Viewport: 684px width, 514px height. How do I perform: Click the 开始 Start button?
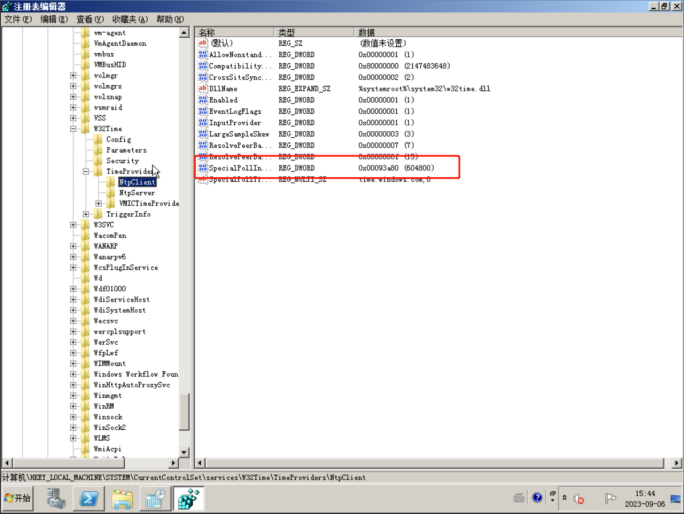pos(20,497)
